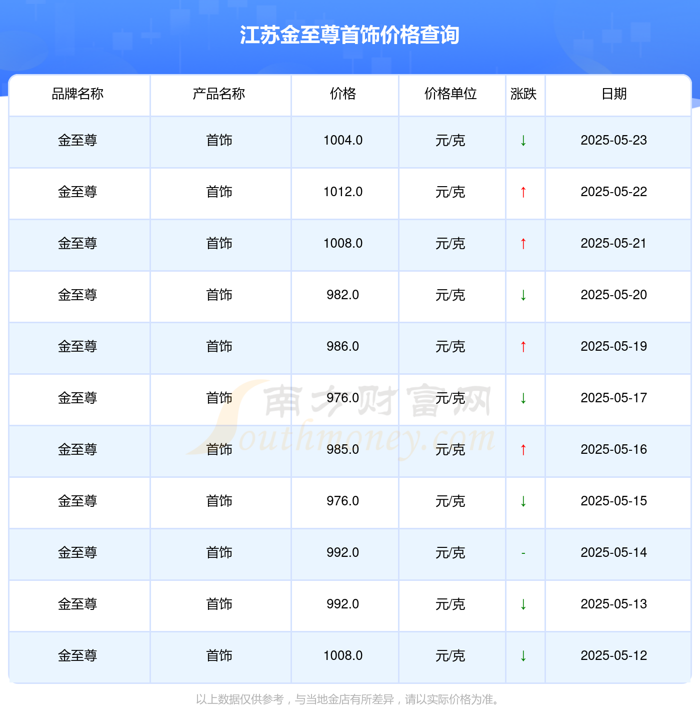
Task: Click the green down arrow for 2025-05-15
Action: coord(523,501)
